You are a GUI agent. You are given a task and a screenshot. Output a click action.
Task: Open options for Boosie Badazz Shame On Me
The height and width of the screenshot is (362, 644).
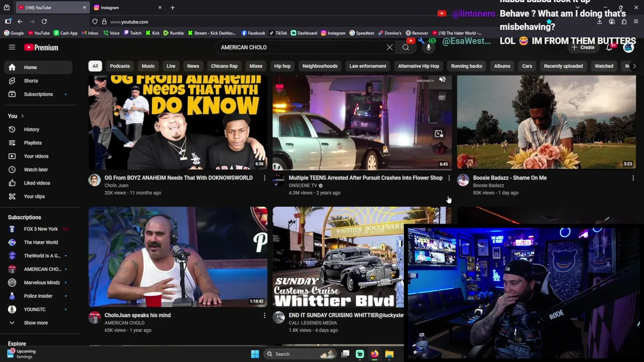(x=633, y=178)
